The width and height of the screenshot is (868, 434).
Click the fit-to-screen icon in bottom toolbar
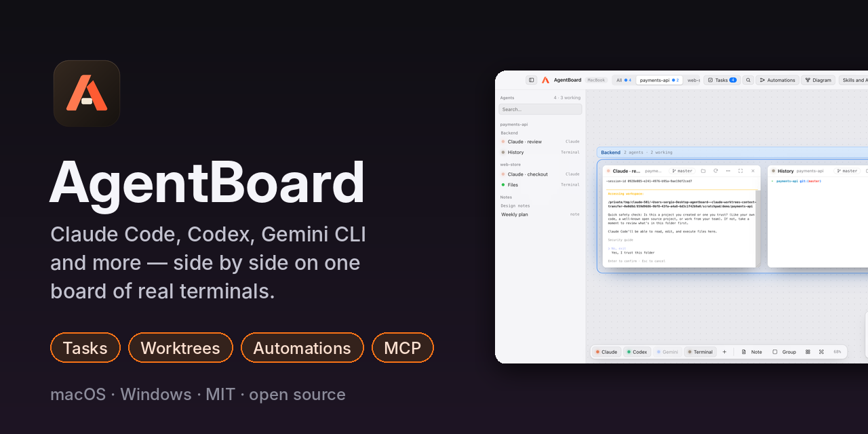[821, 352]
